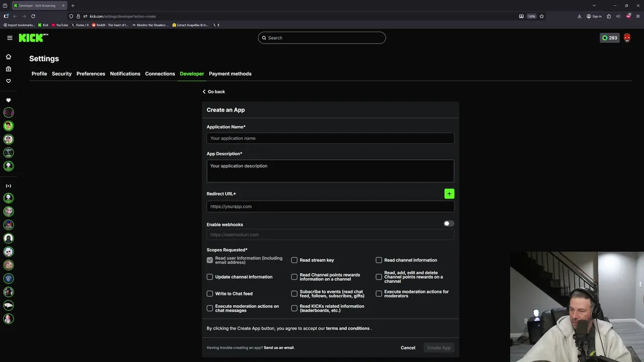Go back using the chevron link
The image size is (644, 362).
214,92
